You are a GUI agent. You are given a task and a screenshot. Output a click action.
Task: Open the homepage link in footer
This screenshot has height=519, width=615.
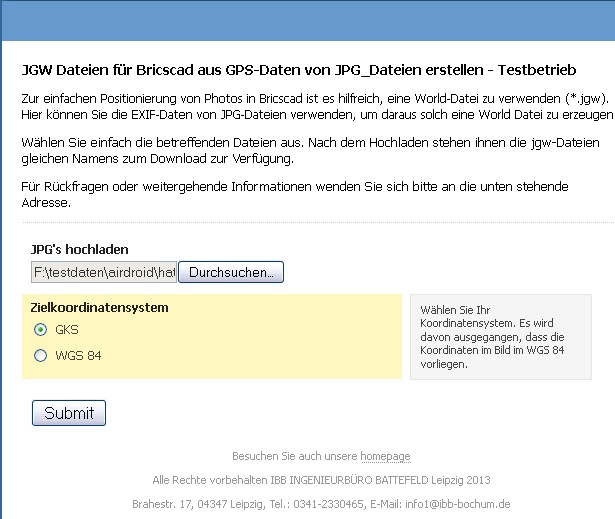[x=385, y=456]
